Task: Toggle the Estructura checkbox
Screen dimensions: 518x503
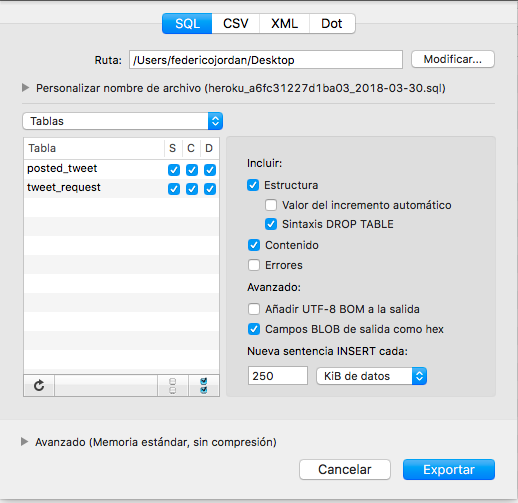Action: click(253, 185)
